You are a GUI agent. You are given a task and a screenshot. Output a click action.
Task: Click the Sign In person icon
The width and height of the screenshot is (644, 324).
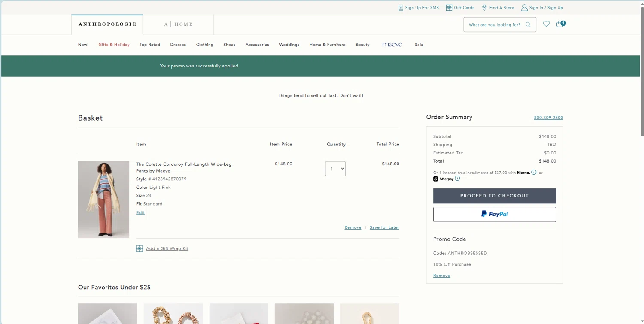click(524, 8)
